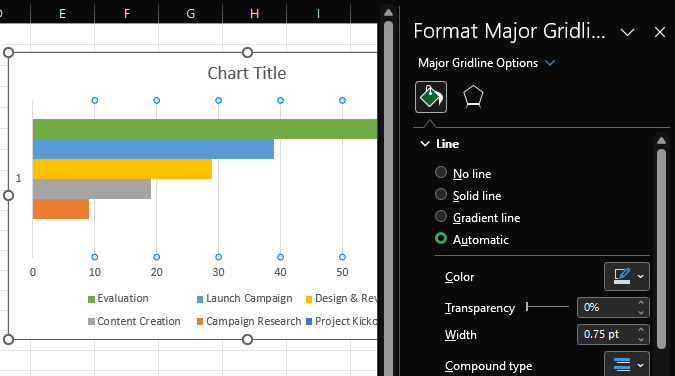The width and height of the screenshot is (675, 376).
Task: Open the Fill & Line tab icon
Action: tap(431, 97)
